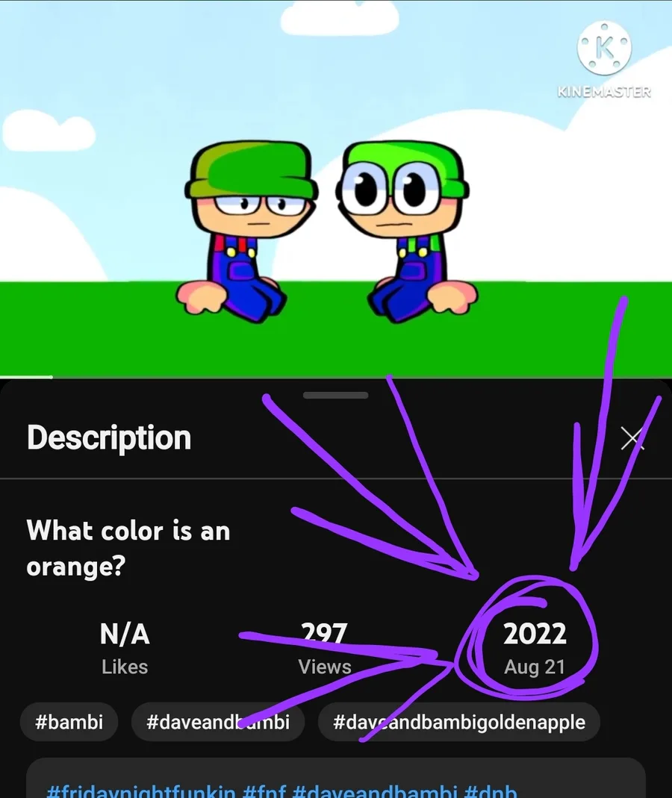Tap the video title 'What color is an orange?'
This screenshot has width=672, height=798.
click(128, 548)
